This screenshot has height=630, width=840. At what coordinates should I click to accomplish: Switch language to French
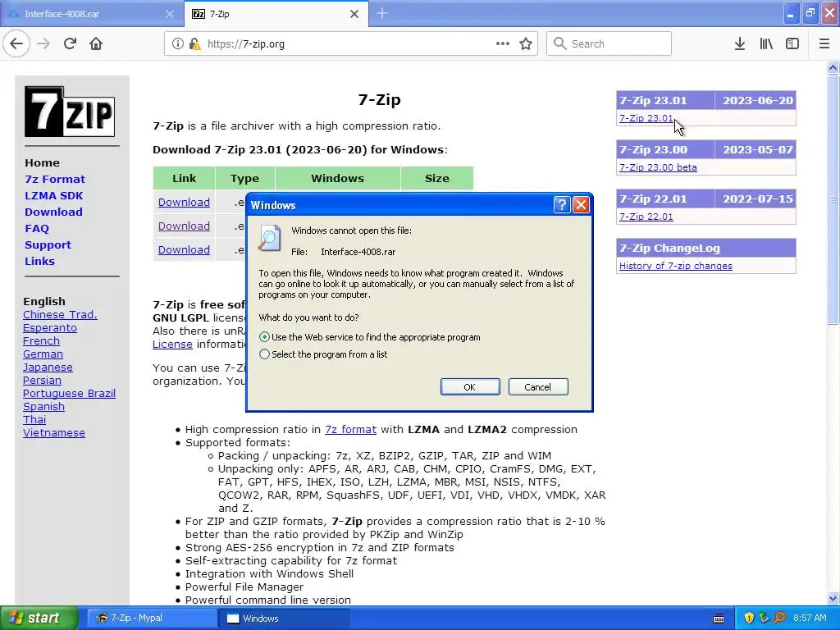pos(41,340)
